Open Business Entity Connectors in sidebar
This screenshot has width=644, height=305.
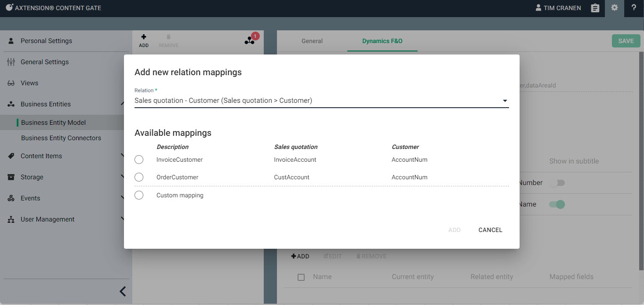tap(61, 138)
